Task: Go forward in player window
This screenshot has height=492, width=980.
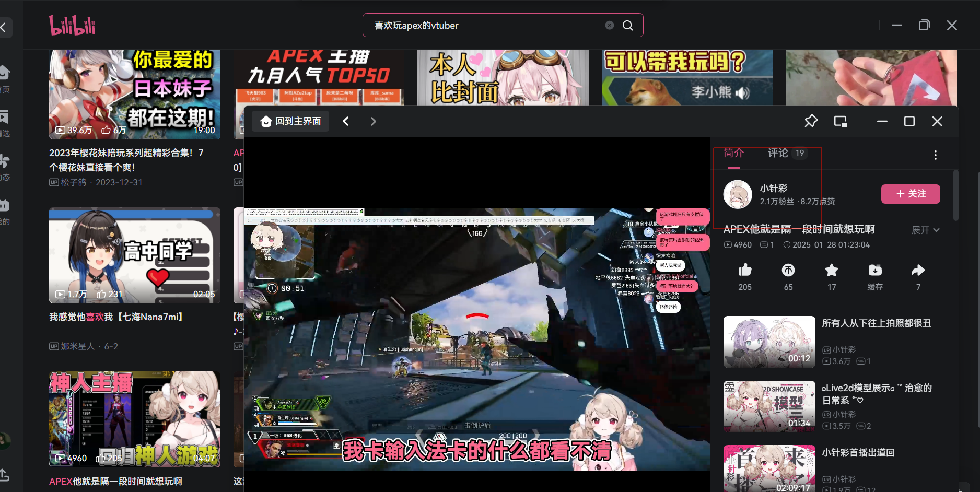Action: pos(373,121)
